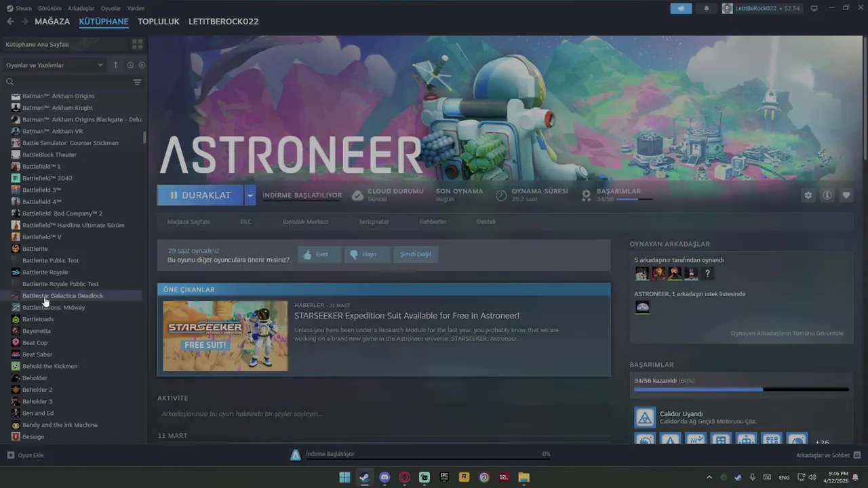Open library advanced filter options icon
Image resolution: width=868 pixels, height=488 pixels.
click(x=138, y=82)
